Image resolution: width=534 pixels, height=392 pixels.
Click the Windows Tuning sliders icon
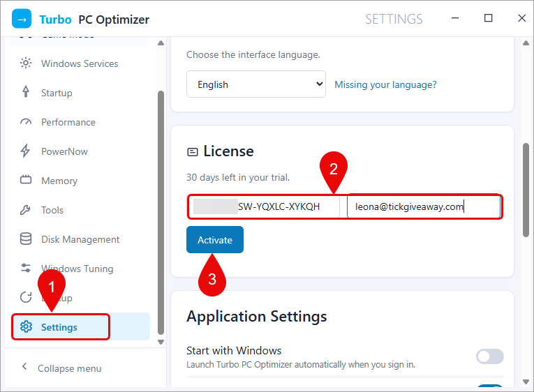[26, 268]
